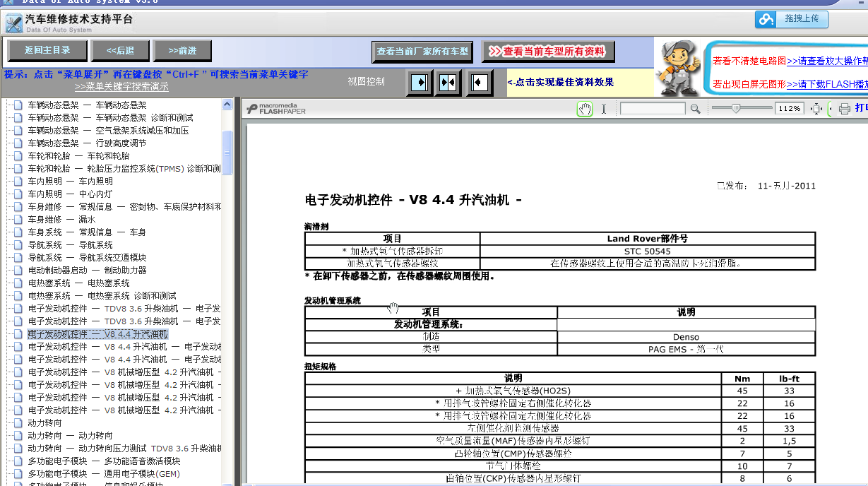Viewport: 868px width, 486px height.
Task: Select 行驶高度调节 entry
Action: click(88, 143)
